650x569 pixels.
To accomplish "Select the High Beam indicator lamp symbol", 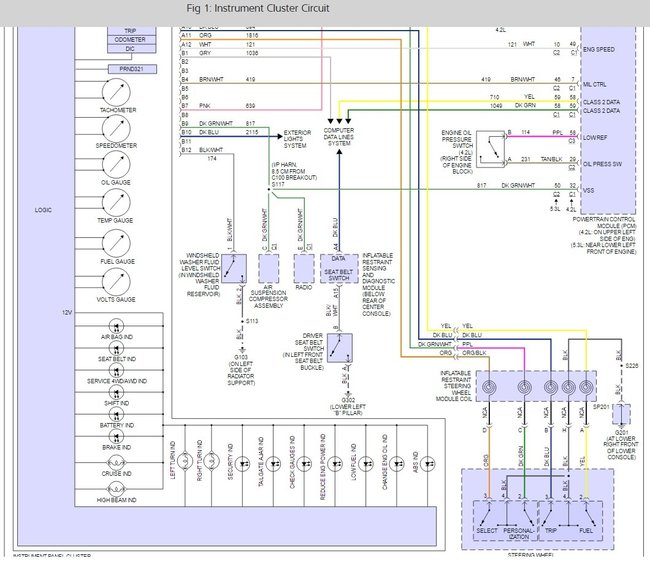I will point(116,489).
